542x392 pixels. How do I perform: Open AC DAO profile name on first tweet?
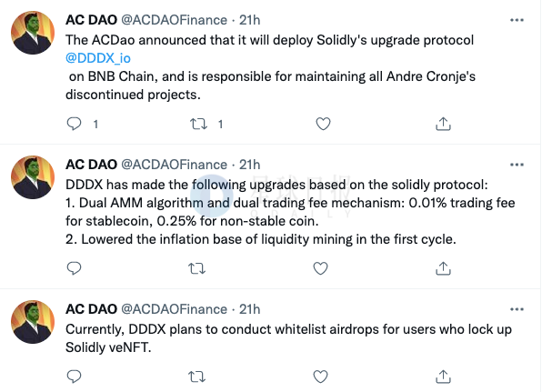(x=91, y=20)
